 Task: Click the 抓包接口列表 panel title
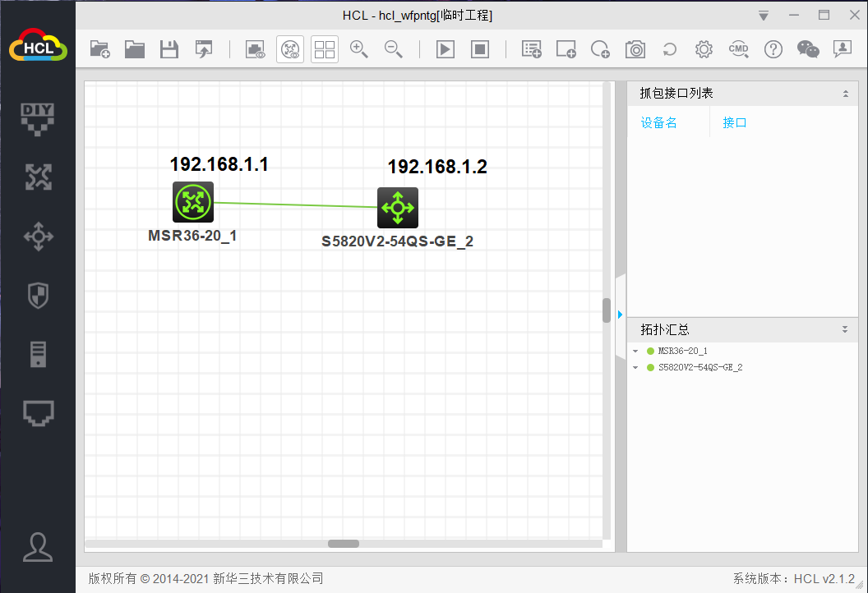pyautogui.click(x=676, y=94)
